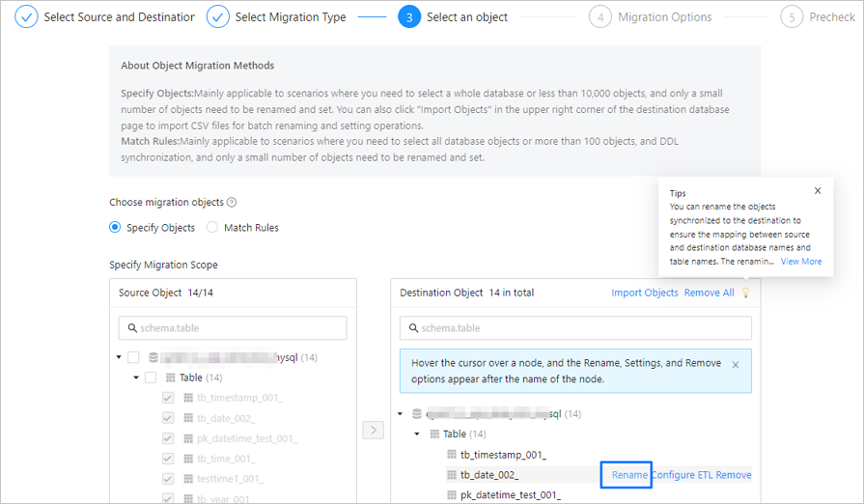Check the source database checkbox

point(133,357)
